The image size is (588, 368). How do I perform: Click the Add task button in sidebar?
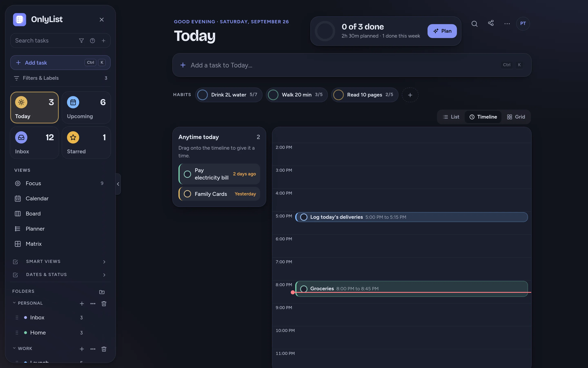pyautogui.click(x=60, y=63)
